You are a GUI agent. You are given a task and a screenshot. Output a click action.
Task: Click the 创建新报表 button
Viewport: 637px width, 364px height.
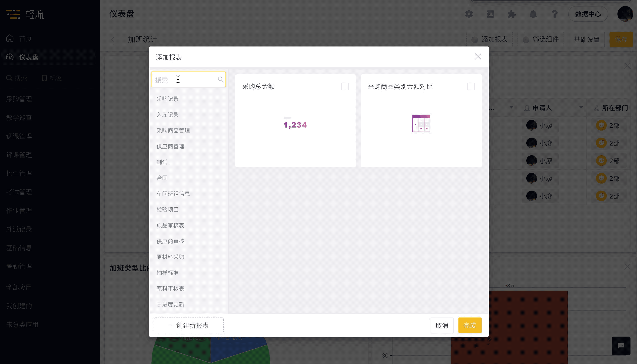189,325
